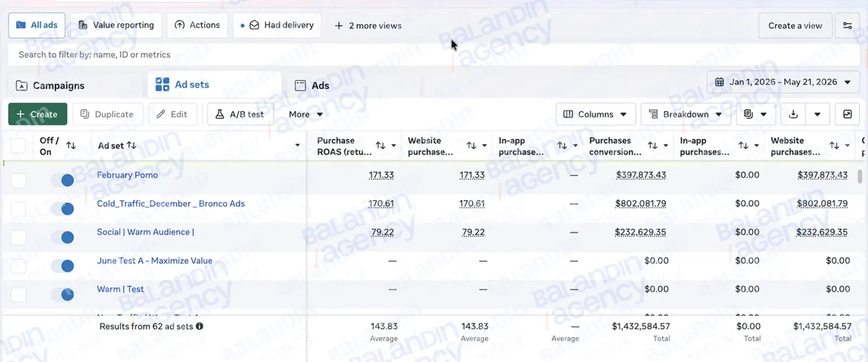Toggle the Warm | Test ad set switch
Viewport: 868px width, 362px height.
pos(62,294)
